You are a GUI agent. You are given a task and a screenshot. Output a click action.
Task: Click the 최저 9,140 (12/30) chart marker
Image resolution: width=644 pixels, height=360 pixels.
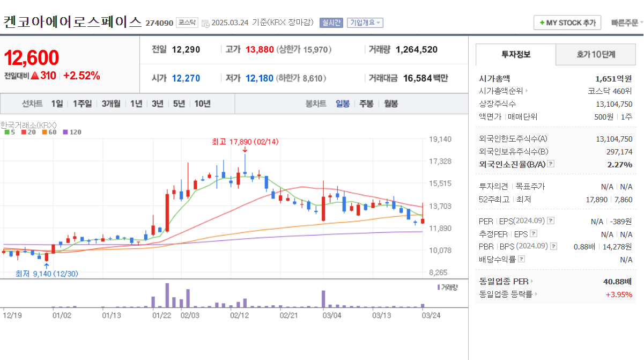pyautogui.click(x=47, y=274)
